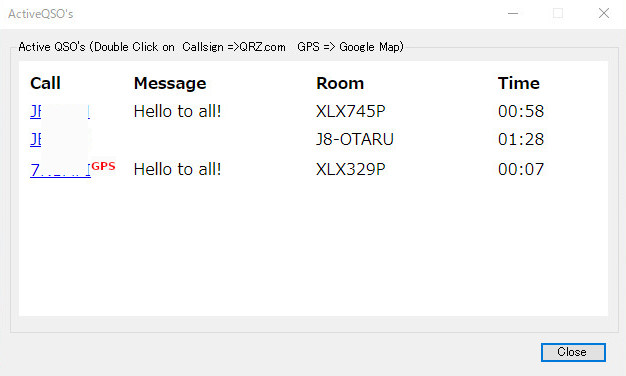Select room XLX329P

pyautogui.click(x=351, y=169)
